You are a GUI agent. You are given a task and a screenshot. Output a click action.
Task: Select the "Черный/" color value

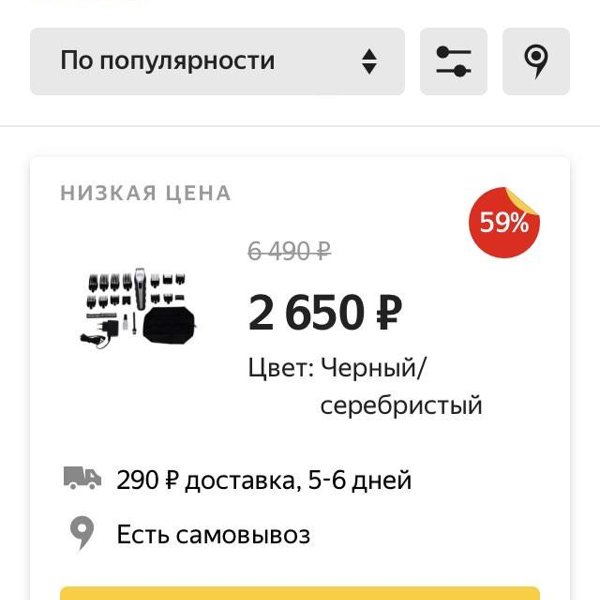pyautogui.click(x=373, y=368)
